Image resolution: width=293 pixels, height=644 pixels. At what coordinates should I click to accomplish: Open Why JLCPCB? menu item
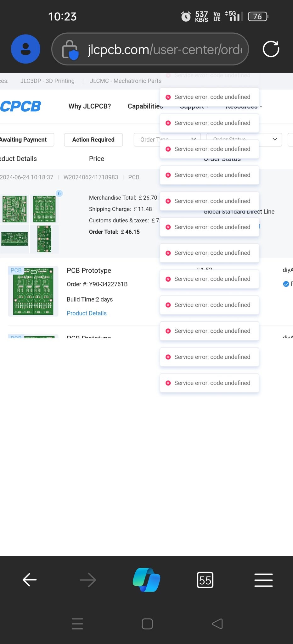tap(90, 106)
